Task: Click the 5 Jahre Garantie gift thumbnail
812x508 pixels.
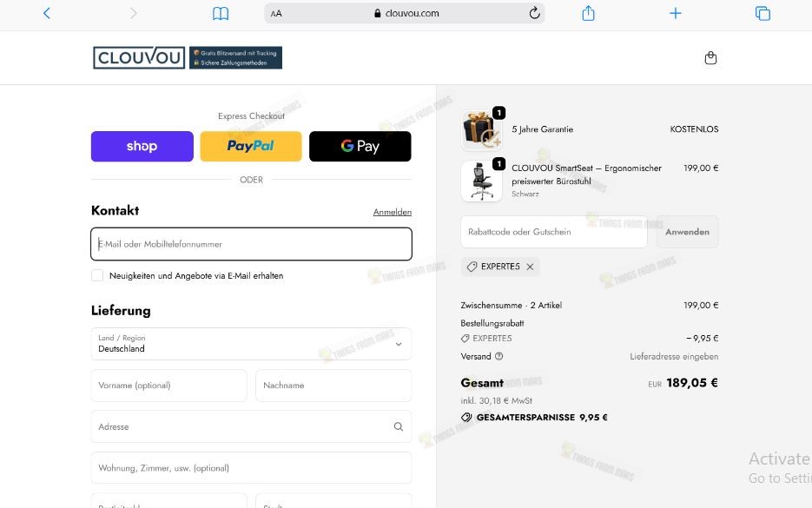Action: (482, 129)
